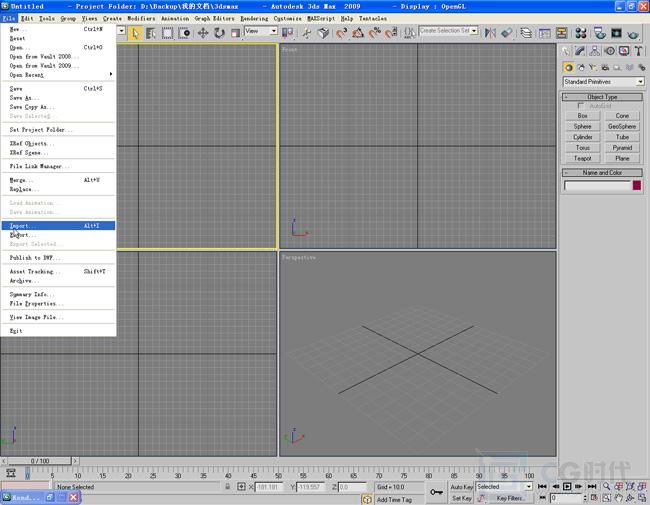The height and width of the screenshot is (505, 650).
Task: Click the Quick Render teapot icon
Action: tap(633, 33)
